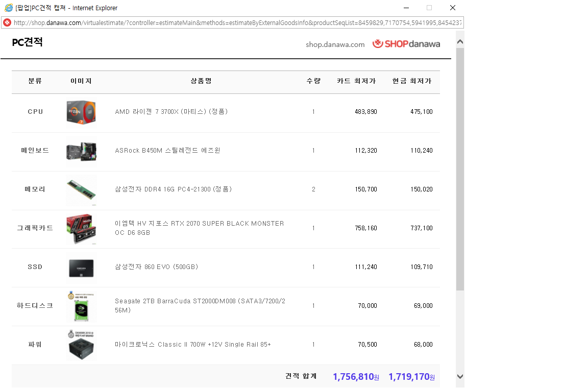Open the Seagate BarraCuda hard disk thumbnail
Screen dimensions: 588x388
[81, 307]
